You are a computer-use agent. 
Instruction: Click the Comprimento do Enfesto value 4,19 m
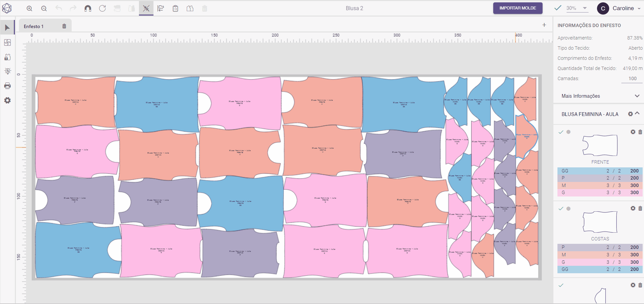point(635,58)
